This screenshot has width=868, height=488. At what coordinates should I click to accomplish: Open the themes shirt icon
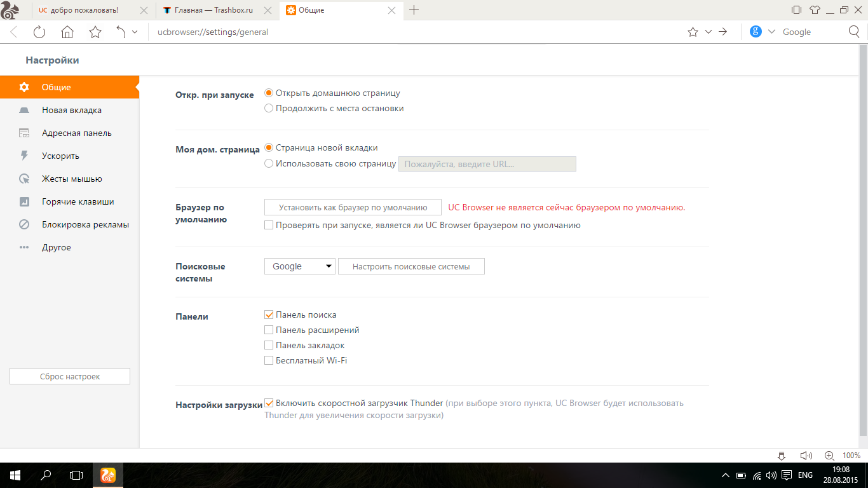pyautogui.click(x=815, y=10)
